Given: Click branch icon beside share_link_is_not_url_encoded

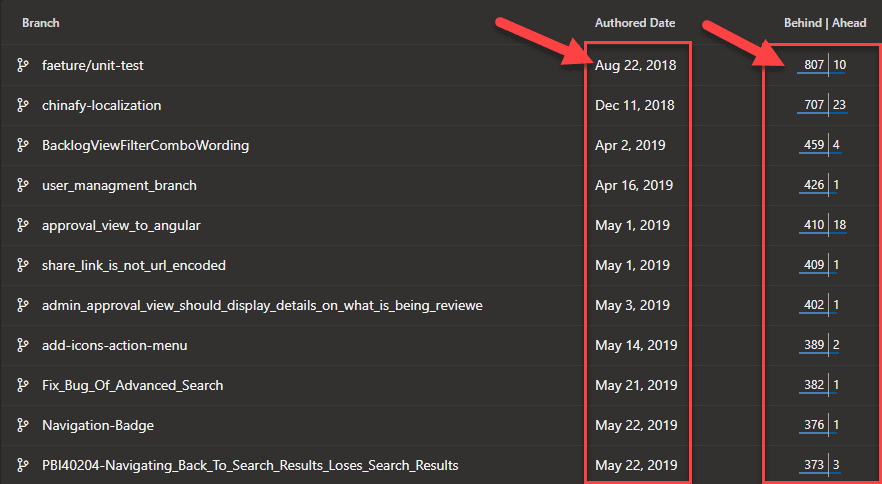Looking at the screenshot, I should tap(23, 265).
